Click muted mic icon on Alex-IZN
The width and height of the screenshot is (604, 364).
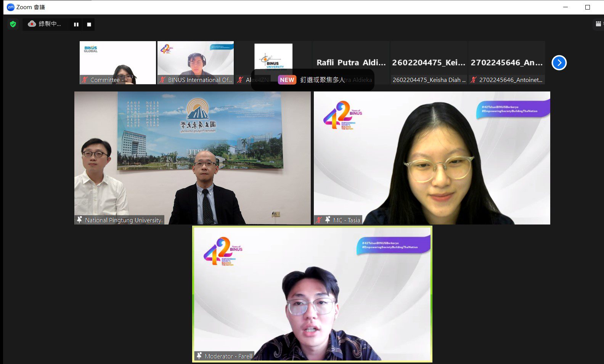pos(240,80)
